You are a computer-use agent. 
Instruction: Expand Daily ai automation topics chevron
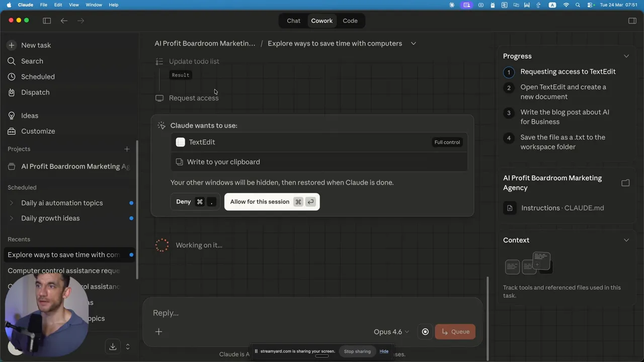tap(12, 203)
